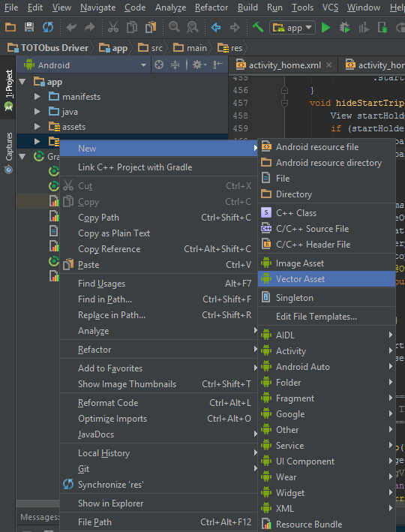
Task: Click the Copy toolbar icon
Action: 131,27
